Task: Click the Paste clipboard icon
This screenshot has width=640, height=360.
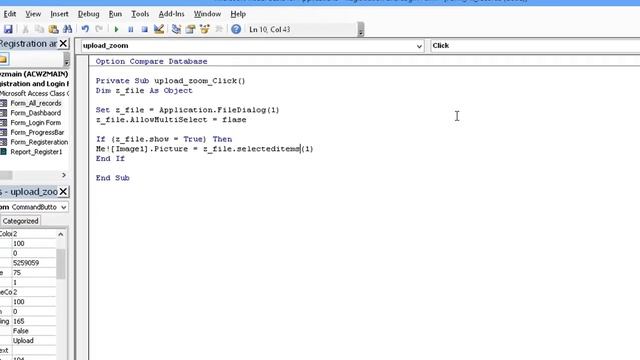Action: coord(53,29)
